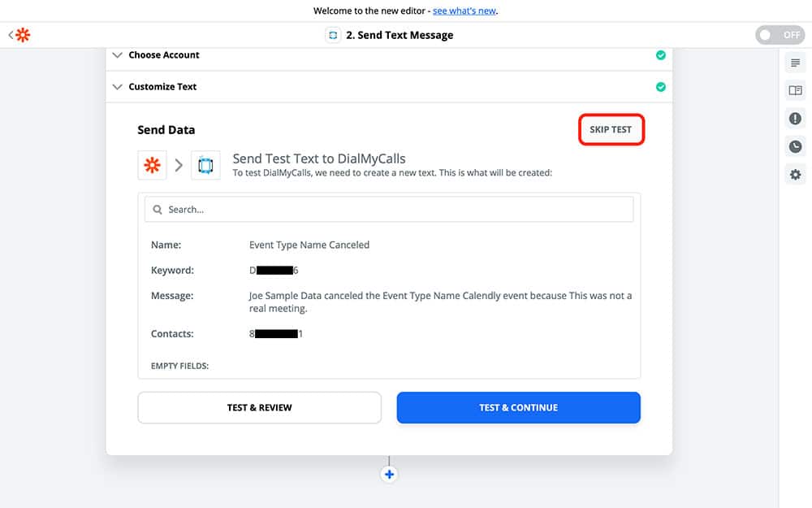This screenshot has height=508, width=812.
Task: Click the Zapier logo icon at top left
Action: click(23, 35)
